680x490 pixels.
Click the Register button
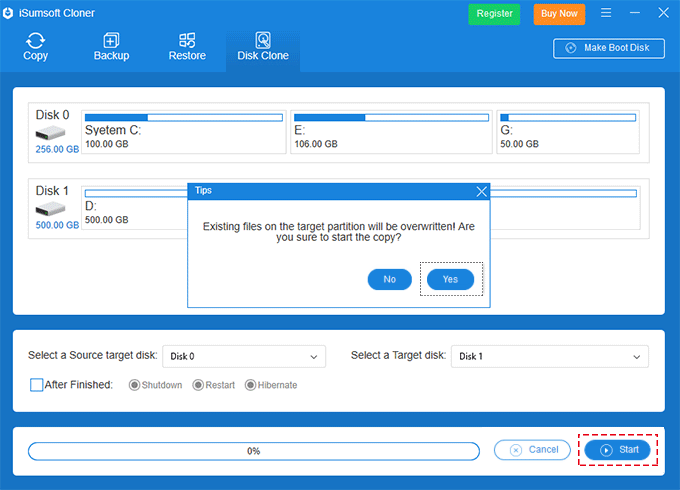click(x=494, y=14)
